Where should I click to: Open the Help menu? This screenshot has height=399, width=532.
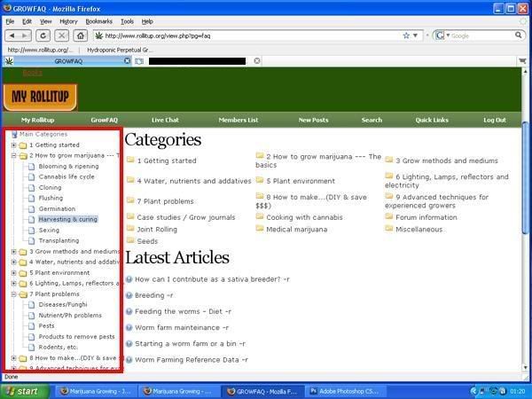147,21
